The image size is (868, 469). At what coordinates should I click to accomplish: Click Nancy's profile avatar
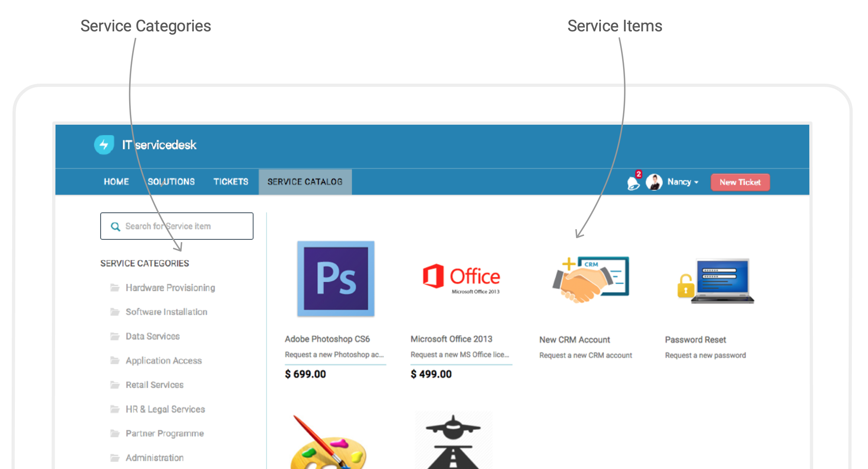(x=654, y=182)
